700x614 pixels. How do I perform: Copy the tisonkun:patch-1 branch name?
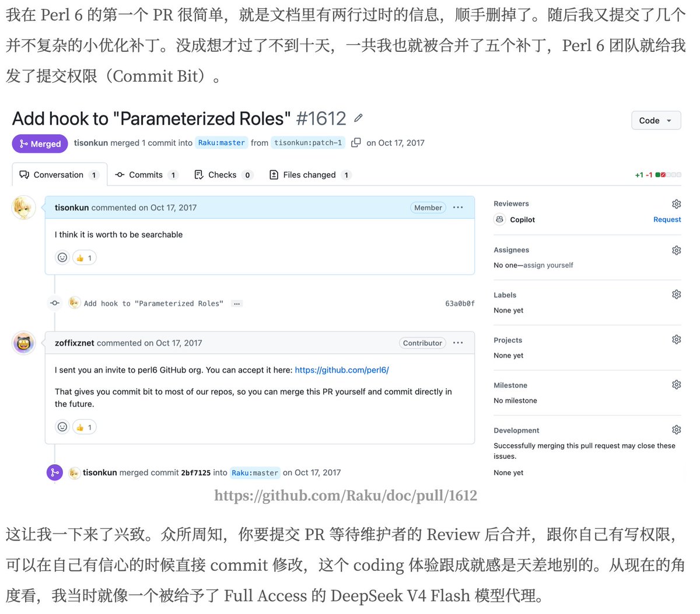tap(356, 142)
